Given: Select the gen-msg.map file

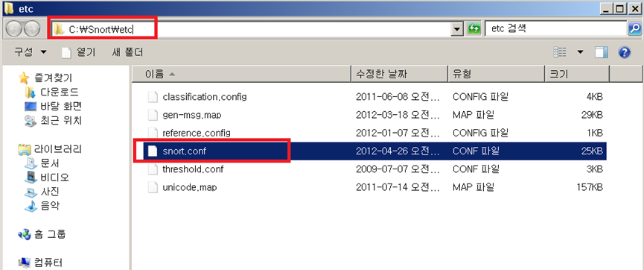Looking at the screenshot, I should 192,116.
